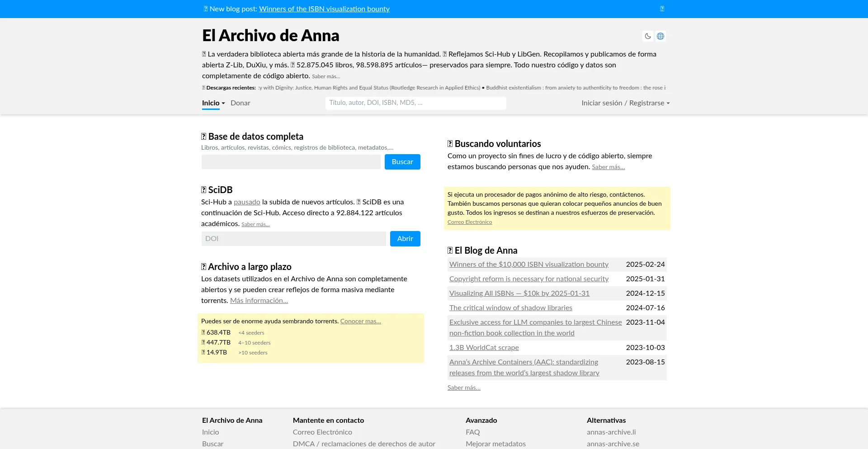Open Saber más link below blog list

pos(464,388)
